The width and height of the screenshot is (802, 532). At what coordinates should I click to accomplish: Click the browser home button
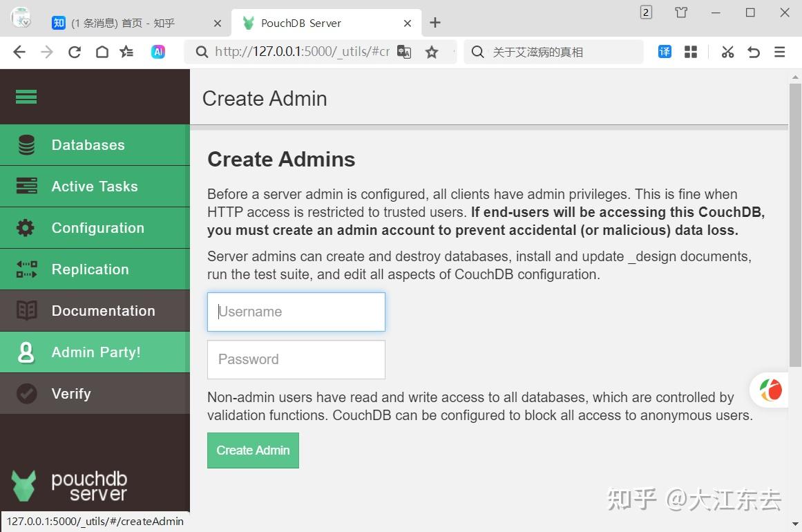102,52
